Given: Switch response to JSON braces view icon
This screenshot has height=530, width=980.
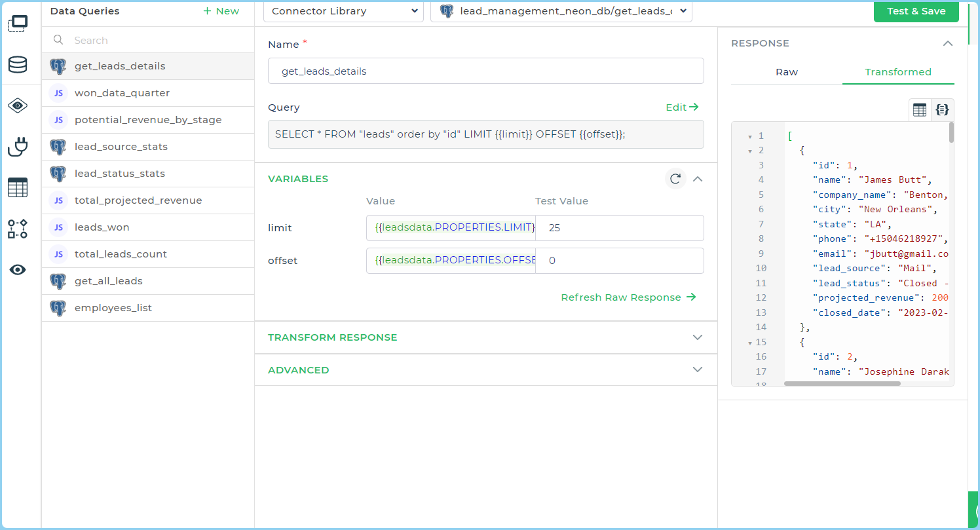Looking at the screenshot, I should tap(943, 110).
